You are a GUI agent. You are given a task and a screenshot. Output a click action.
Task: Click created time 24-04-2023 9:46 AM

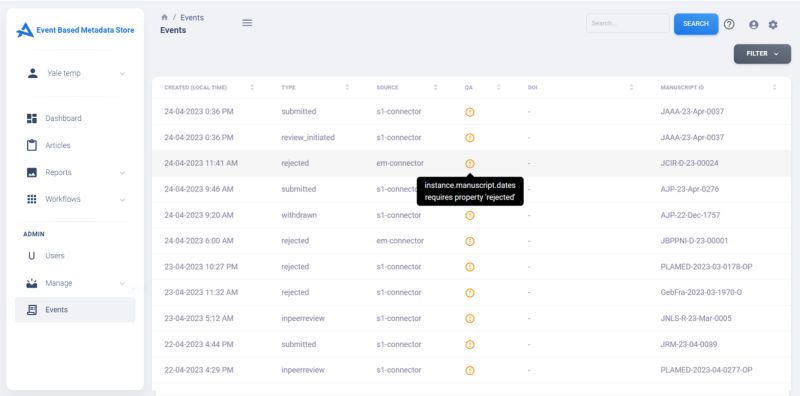[x=199, y=189]
